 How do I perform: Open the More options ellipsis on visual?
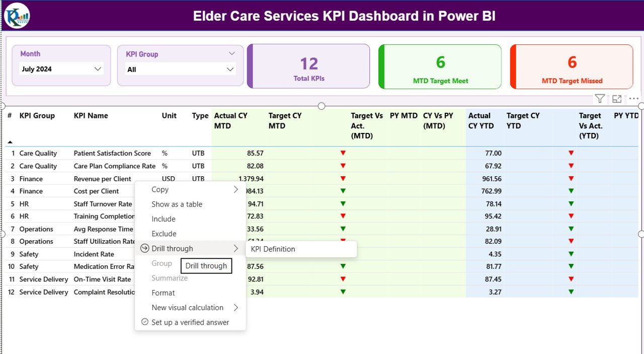pyautogui.click(x=633, y=99)
